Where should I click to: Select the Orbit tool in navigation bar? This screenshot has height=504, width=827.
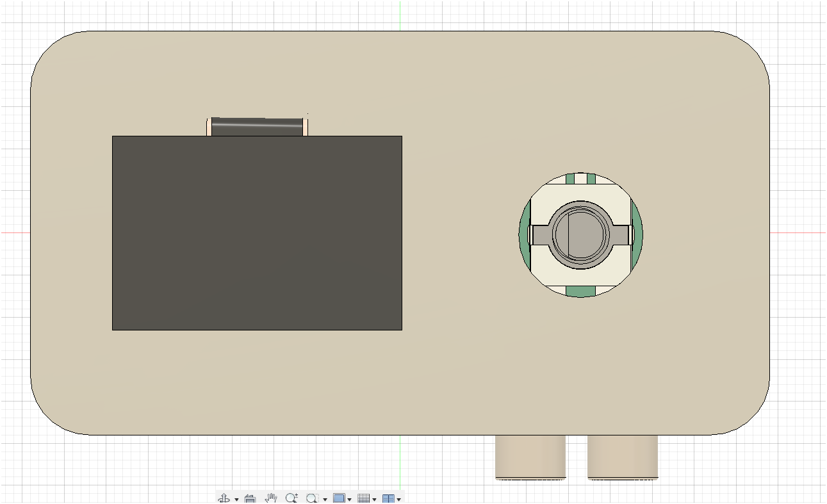pos(224,498)
